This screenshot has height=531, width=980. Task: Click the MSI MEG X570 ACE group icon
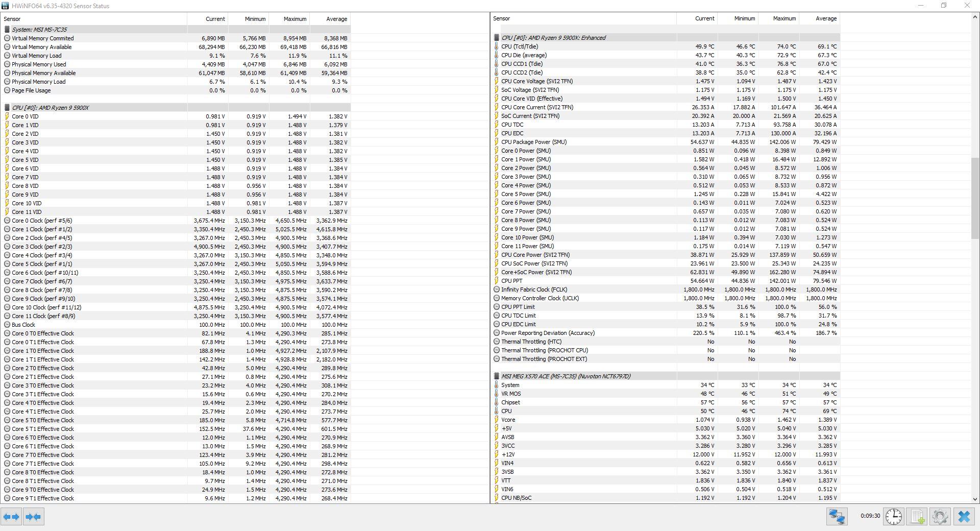(x=497, y=376)
